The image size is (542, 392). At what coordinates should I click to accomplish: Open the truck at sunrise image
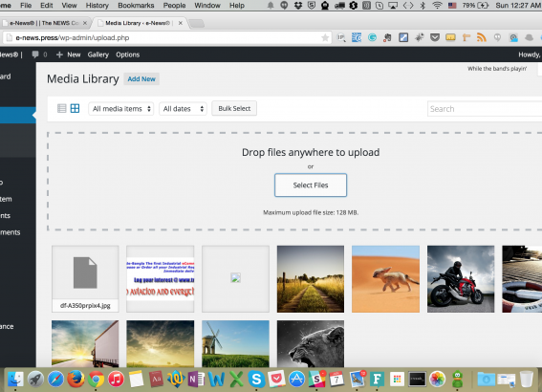coord(85,343)
